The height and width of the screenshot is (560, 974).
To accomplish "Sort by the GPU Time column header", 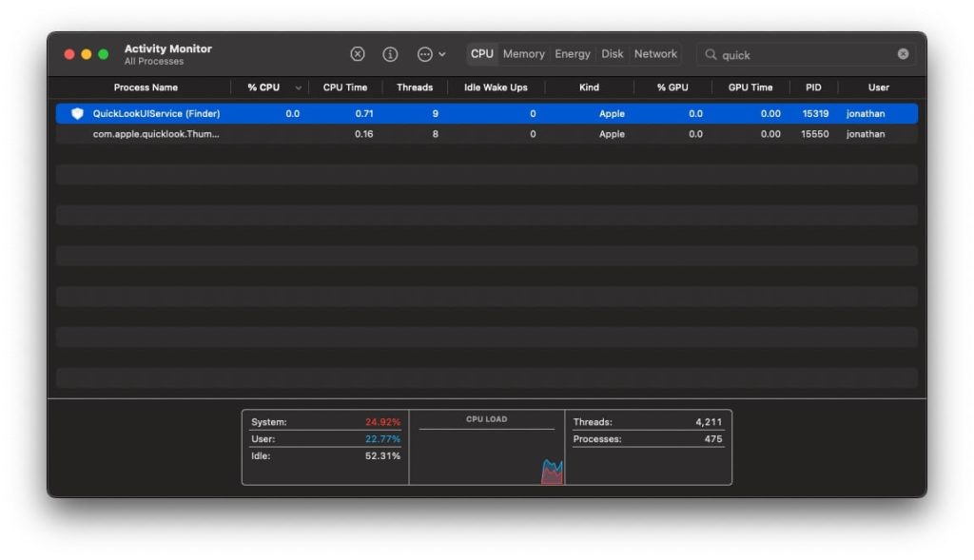I will pyautogui.click(x=750, y=87).
